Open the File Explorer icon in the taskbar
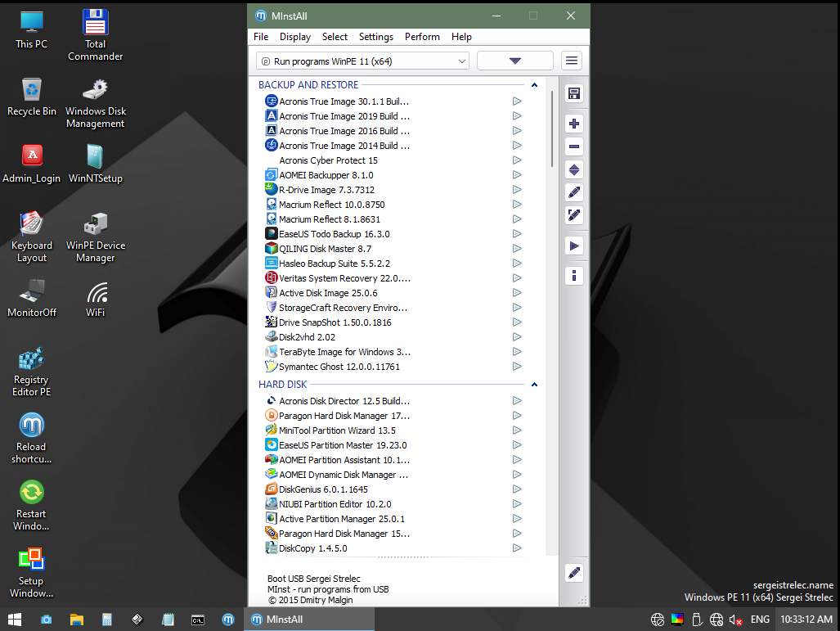This screenshot has width=840, height=631. (77, 620)
